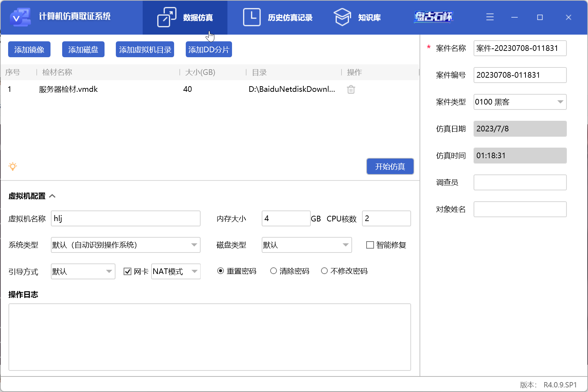The width and height of the screenshot is (588, 392).
Task: Open 引导方式 dropdown
Action: [x=83, y=271]
